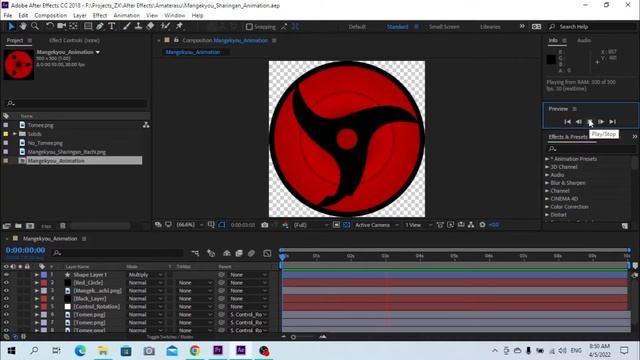Create new composition from Project panel footer
Viewport: 640px width, 360px height.
click(30, 226)
